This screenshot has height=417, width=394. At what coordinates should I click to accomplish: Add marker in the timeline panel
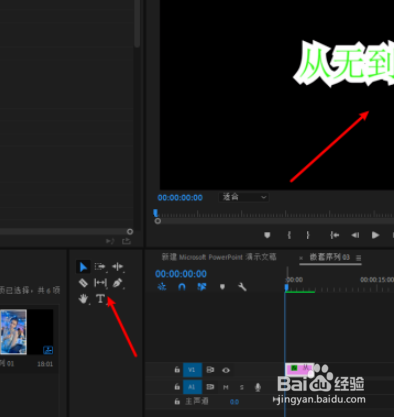click(222, 287)
